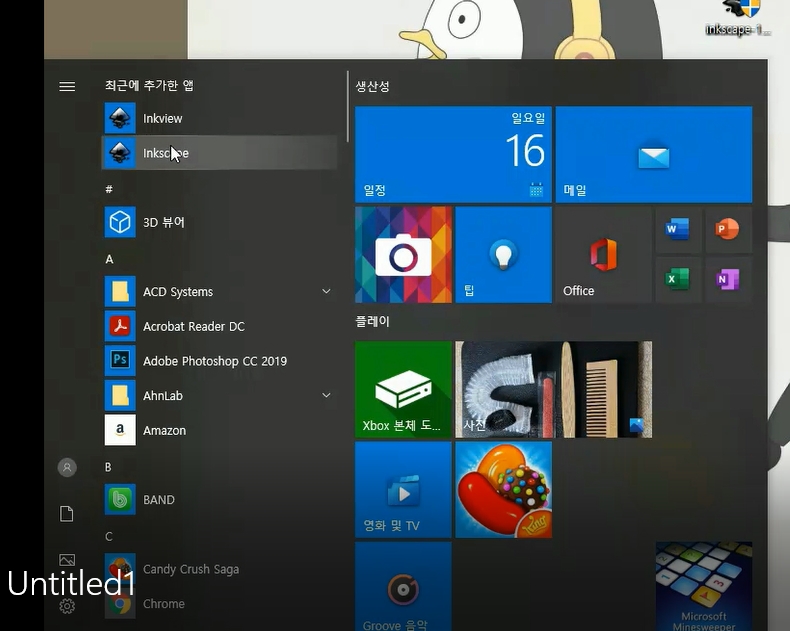Open the Amazon app
This screenshot has width=790, height=631.
pyautogui.click(x=220, y=430)
